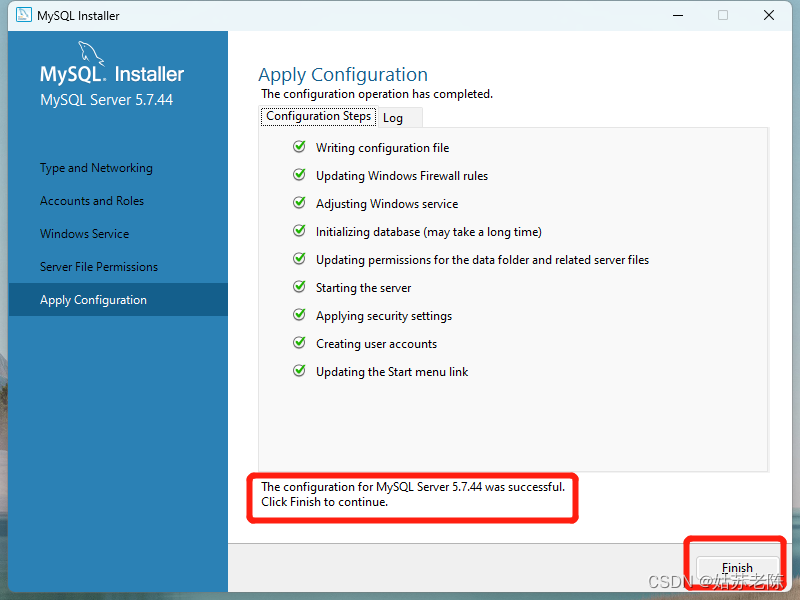Select the Configuration Steps tab
The height and width of the screenshot is (600, 800).
pos(318,116)
